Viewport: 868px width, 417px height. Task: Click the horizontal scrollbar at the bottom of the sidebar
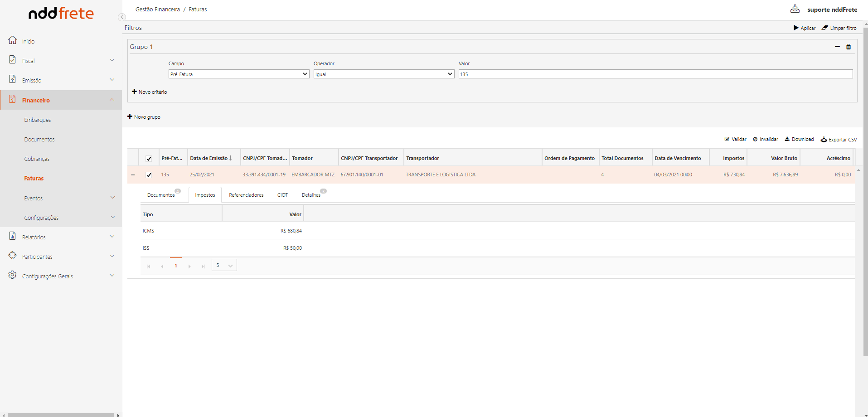[61, 415]
